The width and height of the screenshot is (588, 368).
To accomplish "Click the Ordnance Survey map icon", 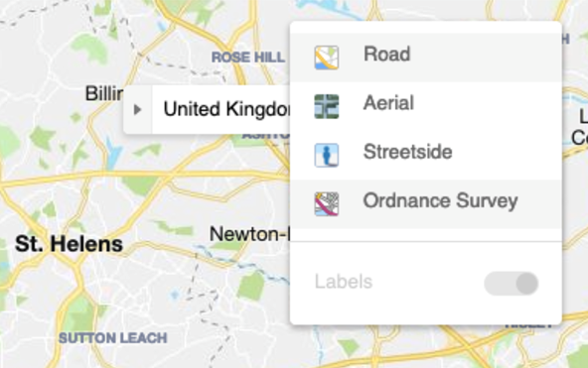I will coord(326,204).
